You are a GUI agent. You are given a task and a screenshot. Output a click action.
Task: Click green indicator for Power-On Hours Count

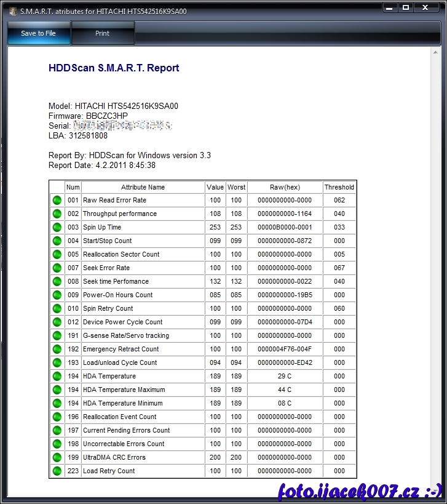coord(57,295)
